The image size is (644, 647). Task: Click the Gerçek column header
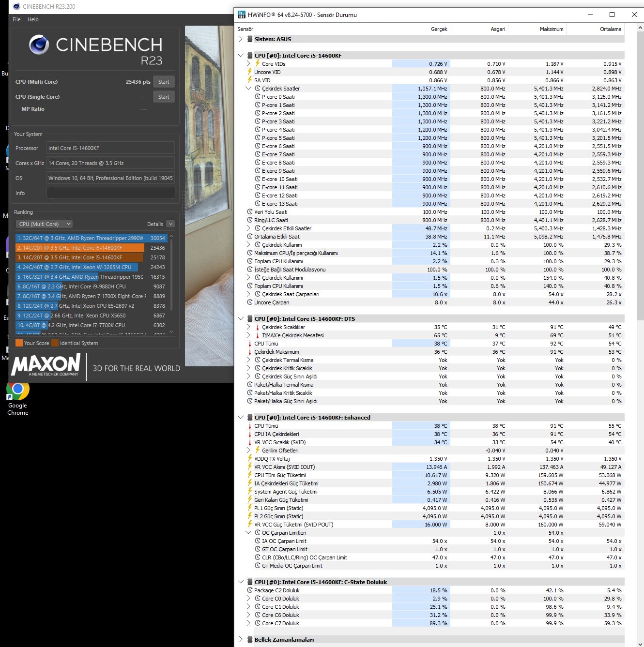pyautogui.click(x=421, y=29)
